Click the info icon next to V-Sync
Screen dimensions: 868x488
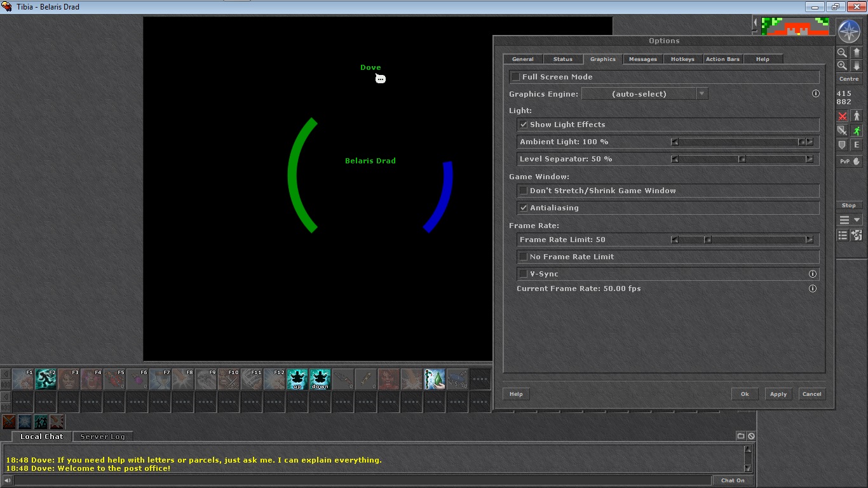pos(812,274)
